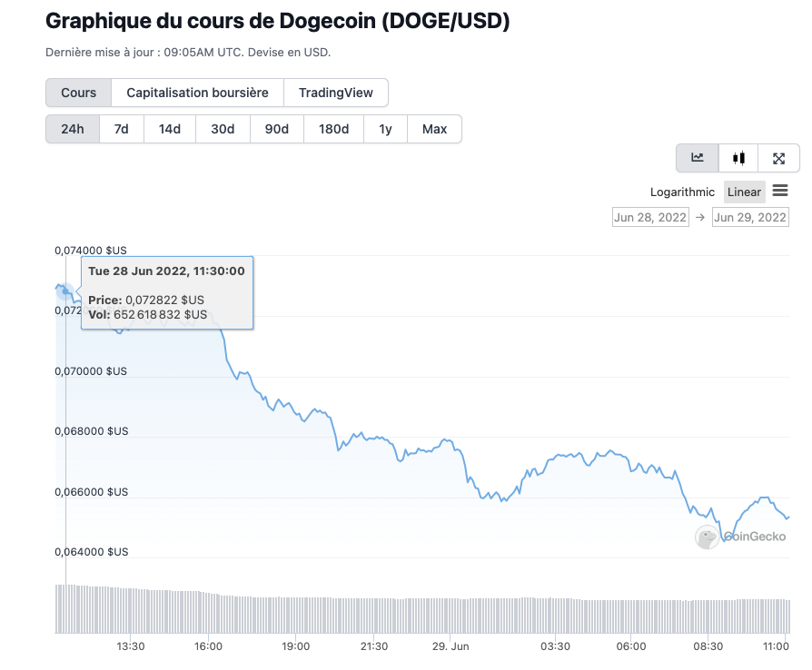This screenshot has height=670, width=812.
Task: Select the line chart view icon
Action: click(697, 158)
